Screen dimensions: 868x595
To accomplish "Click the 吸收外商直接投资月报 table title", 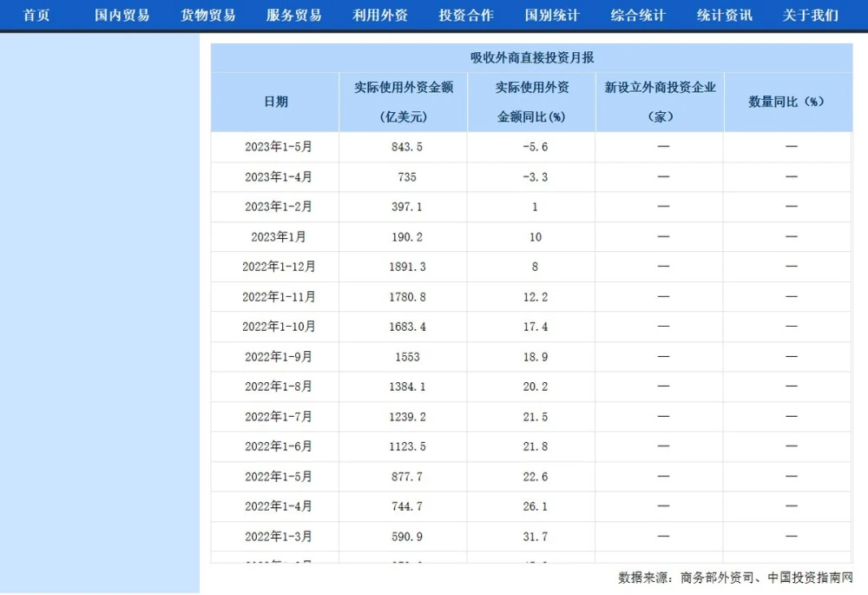I will click(x=531, y=58).
